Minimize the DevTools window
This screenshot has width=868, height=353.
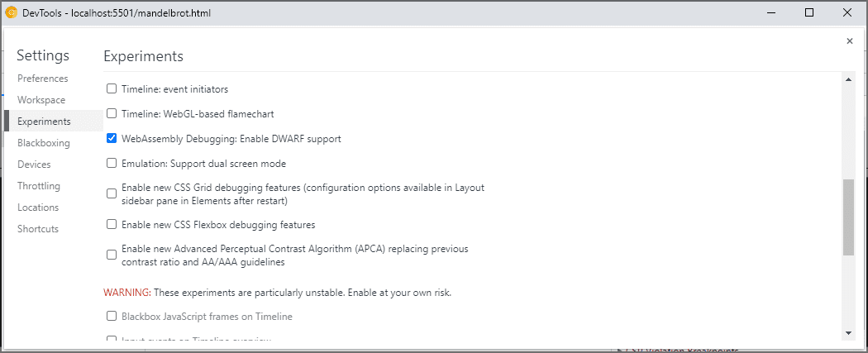[770, 12]
